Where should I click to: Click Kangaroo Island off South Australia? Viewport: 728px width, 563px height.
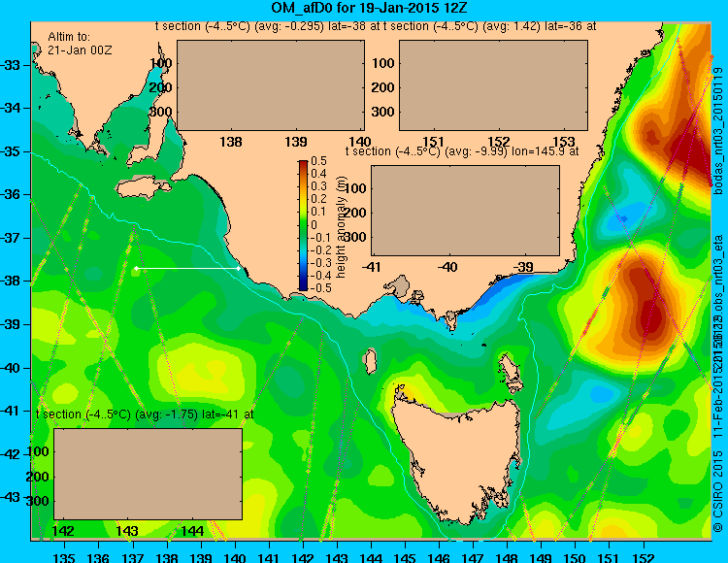(x=143, y=187)
